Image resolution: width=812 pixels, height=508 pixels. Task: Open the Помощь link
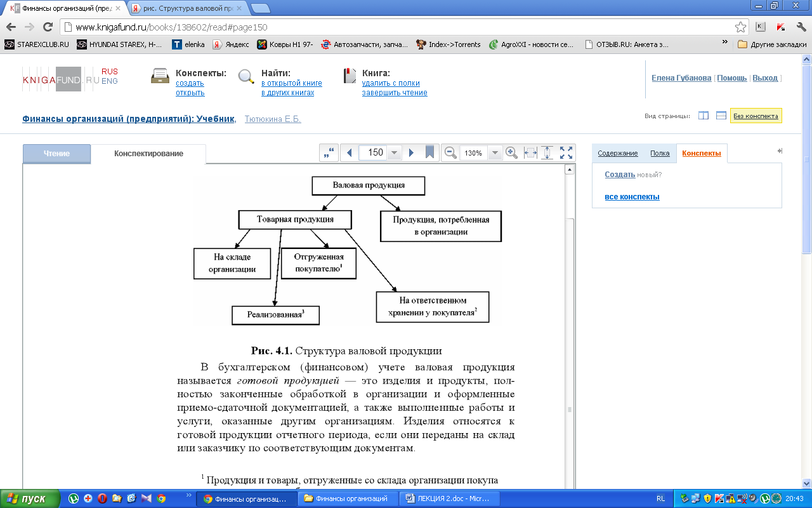pyautogui.click(x=732, y=78)
